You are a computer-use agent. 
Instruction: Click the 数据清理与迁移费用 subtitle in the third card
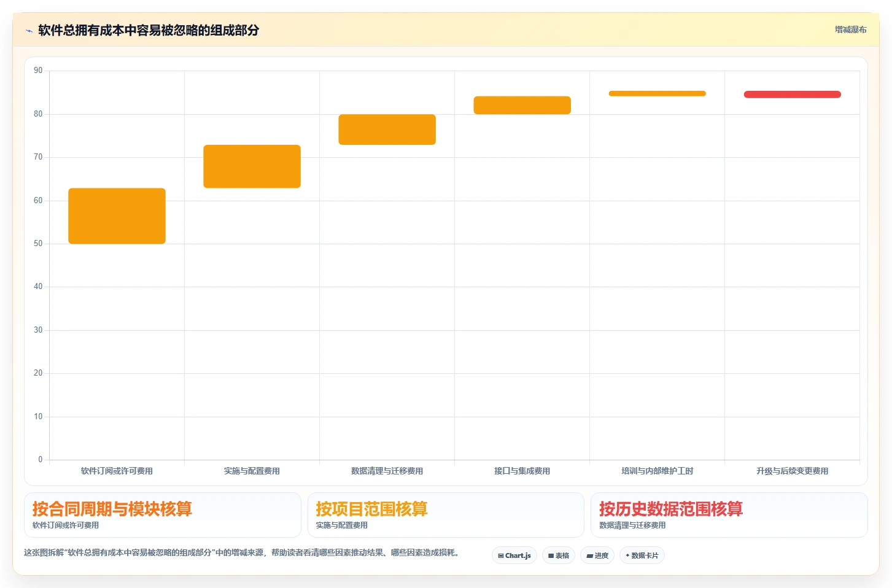pyautogui.click(x=632, y=525)
